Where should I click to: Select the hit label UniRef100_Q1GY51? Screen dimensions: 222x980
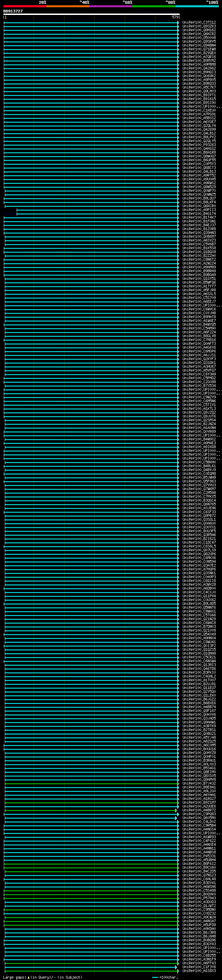(x=199, y=278)
